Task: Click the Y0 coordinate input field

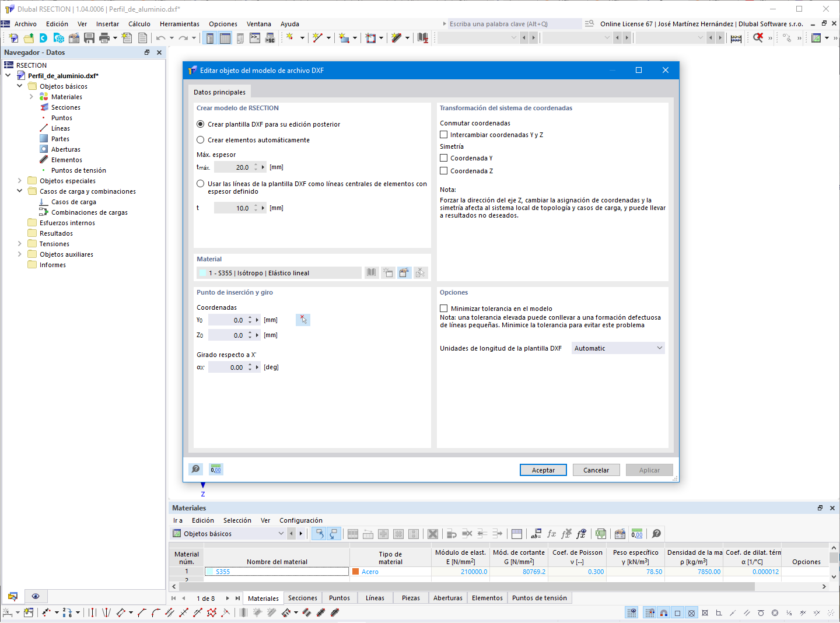Action: (x=228, y=320)
